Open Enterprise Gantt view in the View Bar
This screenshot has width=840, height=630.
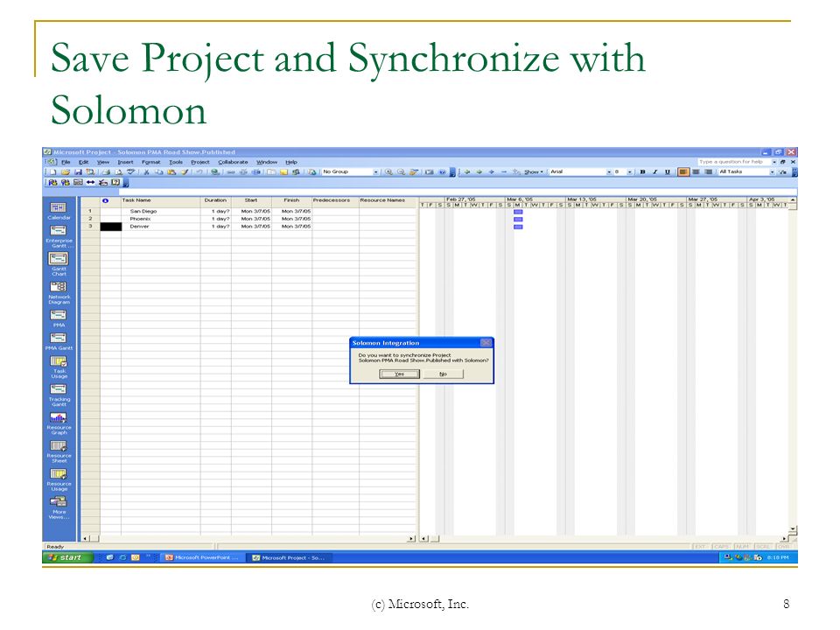click(59, 236)
